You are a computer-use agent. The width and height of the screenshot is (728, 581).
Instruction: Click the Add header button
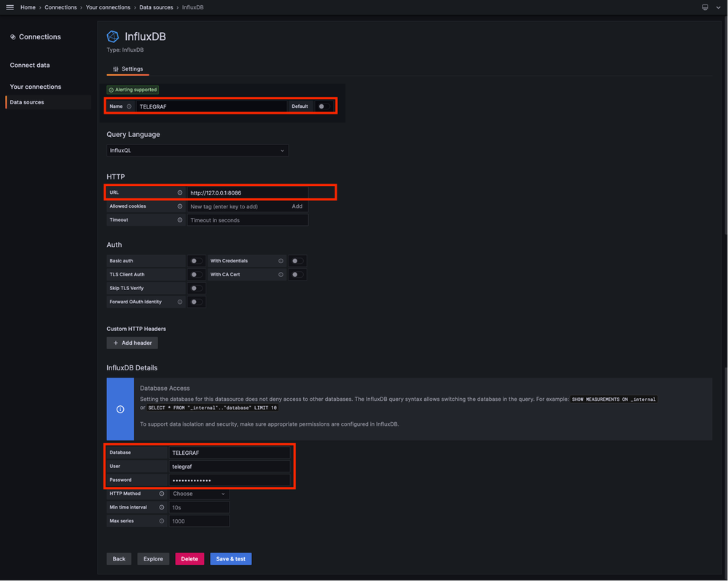pos(133,343)
